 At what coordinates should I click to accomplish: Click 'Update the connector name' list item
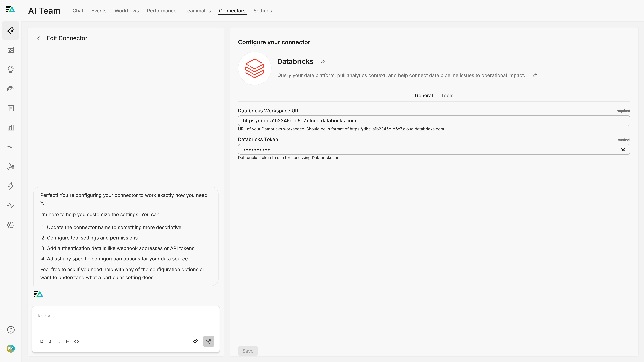[114, 227]
